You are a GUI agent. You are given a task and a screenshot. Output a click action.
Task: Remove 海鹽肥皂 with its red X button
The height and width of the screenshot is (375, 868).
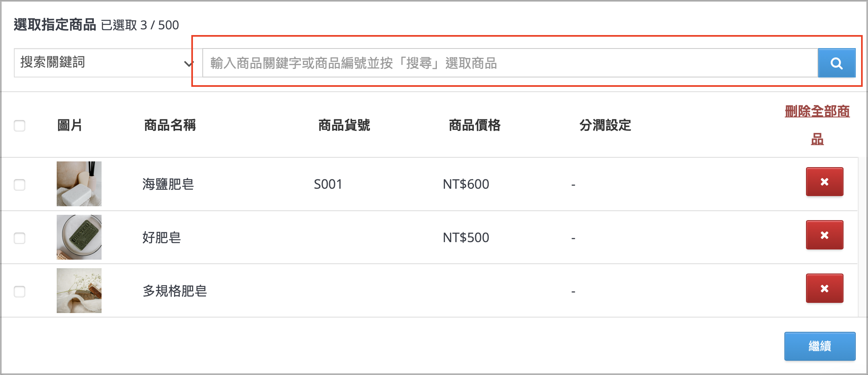[824, 182]
